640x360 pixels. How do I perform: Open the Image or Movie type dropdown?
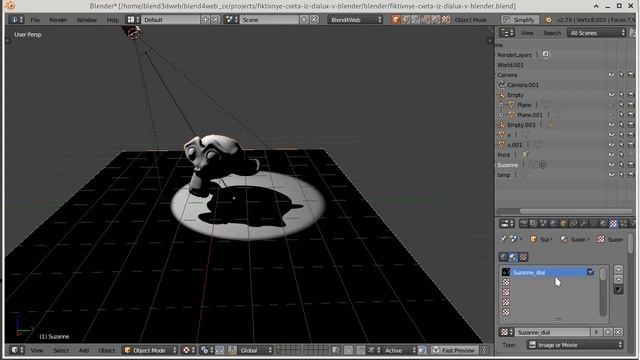[575, 345]
